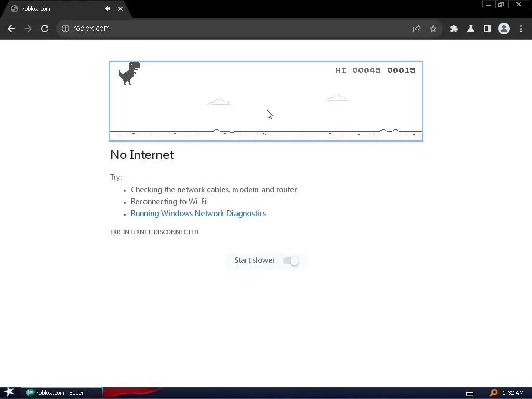Click the No Internet heading
532x399 pixels.
pyautogui.click(x=142, y=155)
